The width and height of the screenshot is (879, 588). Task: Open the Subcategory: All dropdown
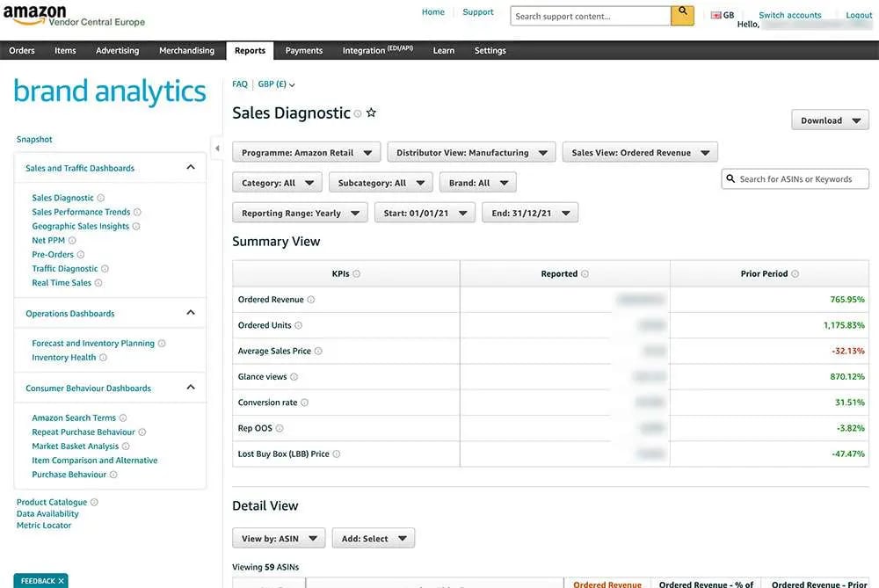tap(381, 183)
